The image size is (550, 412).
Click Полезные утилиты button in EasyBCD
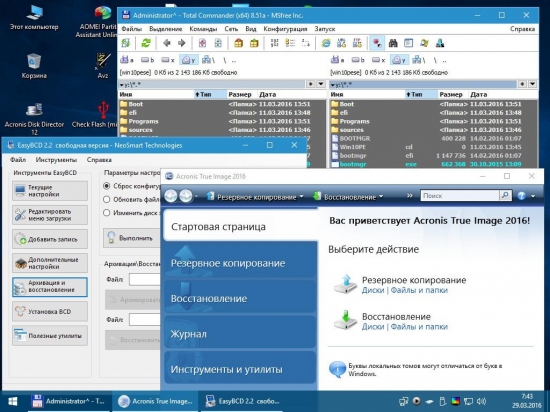[50, 336]
